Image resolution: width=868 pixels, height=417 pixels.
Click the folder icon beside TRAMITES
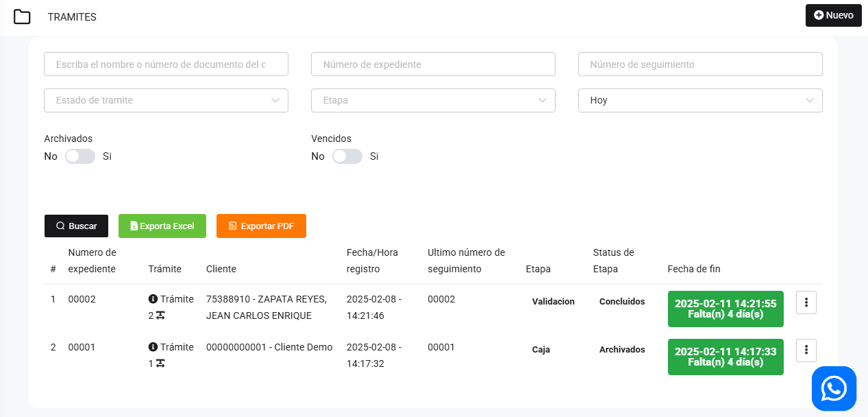click(x=22, y=17)
